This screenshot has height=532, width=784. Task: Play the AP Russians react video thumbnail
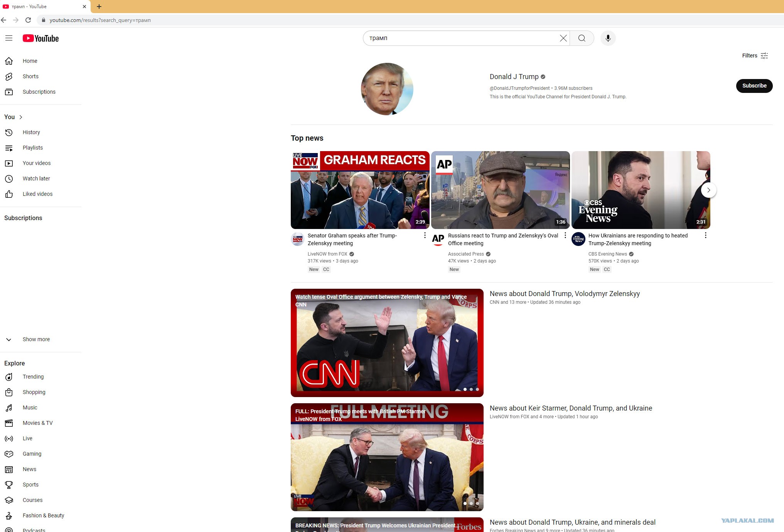click(500, 190)
